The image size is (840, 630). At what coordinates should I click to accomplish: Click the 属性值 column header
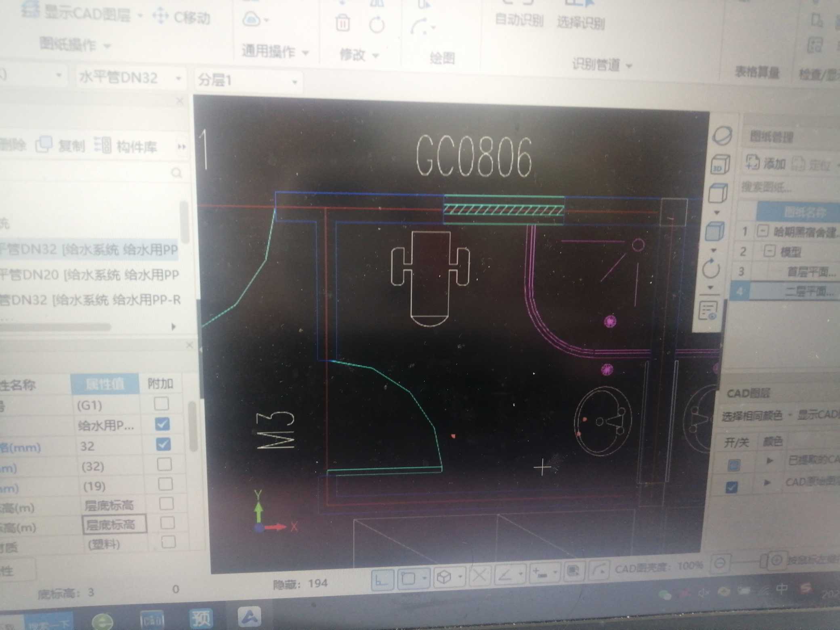pos(105,384)
